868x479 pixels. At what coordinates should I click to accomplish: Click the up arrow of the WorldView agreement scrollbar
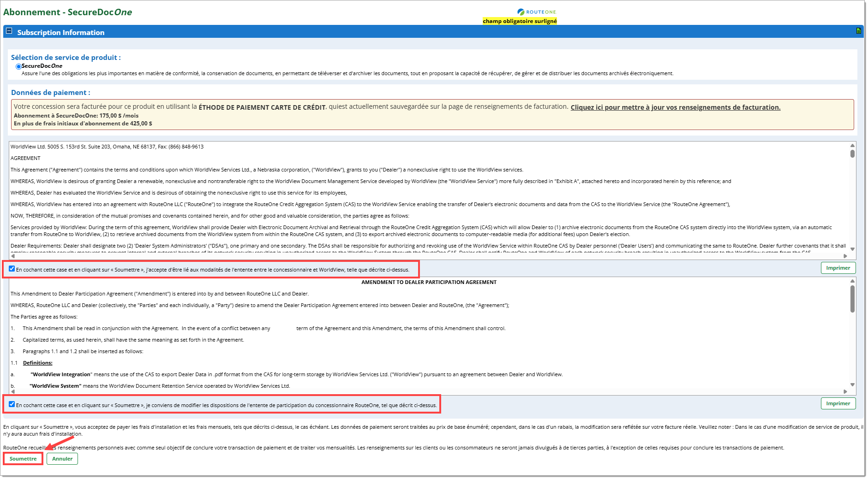coord(852,146)
